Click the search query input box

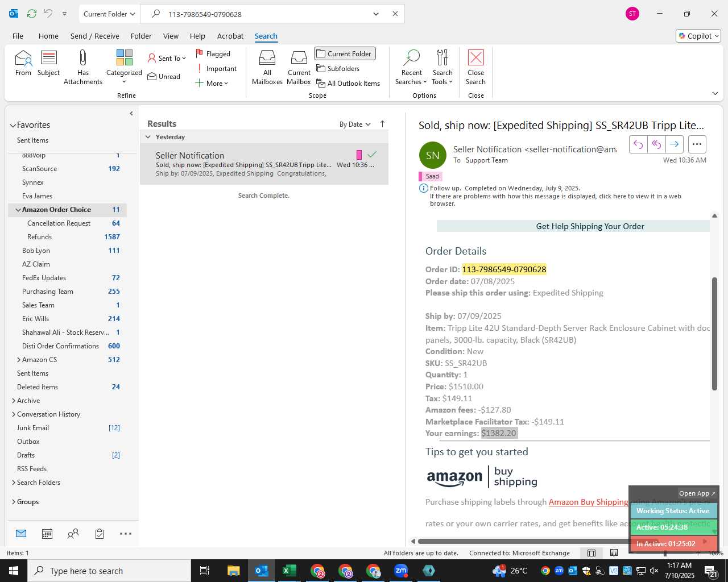point(264,14)
